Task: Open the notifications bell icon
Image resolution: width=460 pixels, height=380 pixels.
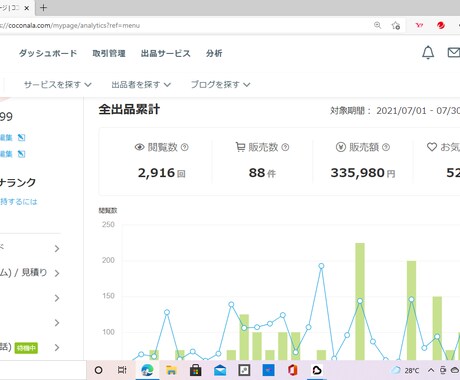Action: click(428, 53)
